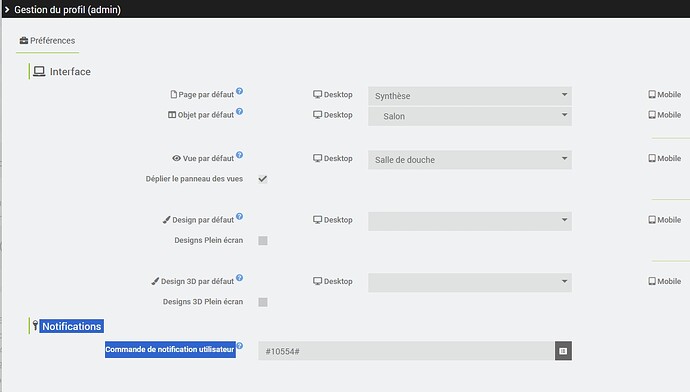
Task: Click the help icon next to Page par défaut
Action: point(239,91)
